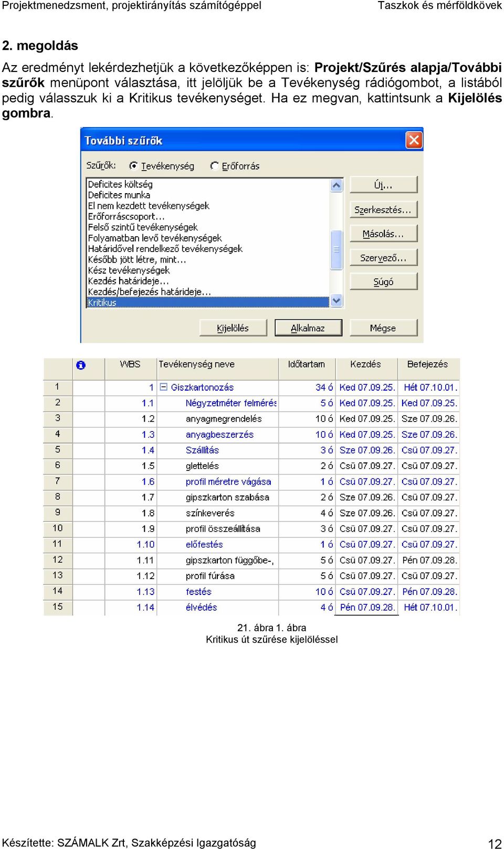This screenshot has width=504, height=849.
Task: Collapse the Giszkartonozás summary task
Action: (163, 387)
